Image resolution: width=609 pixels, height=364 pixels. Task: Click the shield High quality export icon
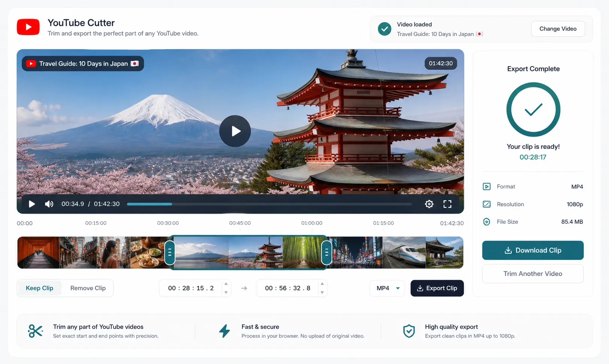click(409, 331)
